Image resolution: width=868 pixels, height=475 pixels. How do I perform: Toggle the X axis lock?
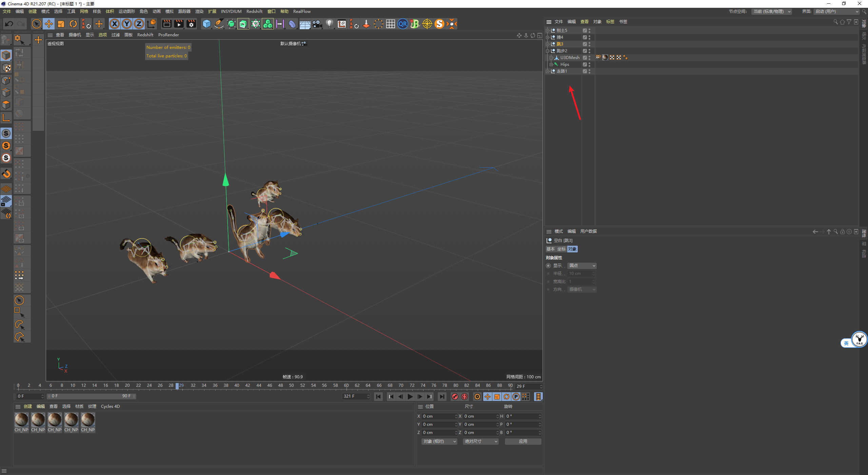(115, 24)
